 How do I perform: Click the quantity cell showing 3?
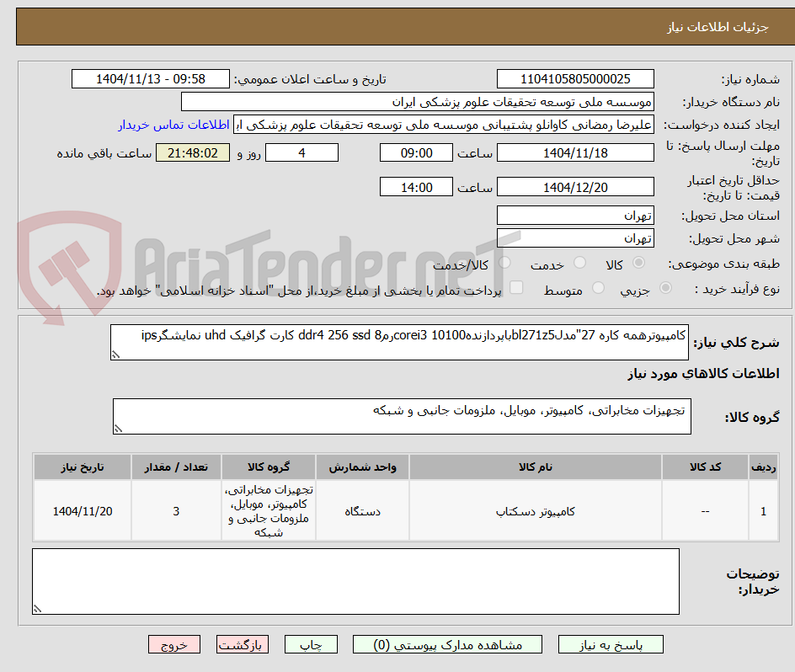point(176,511)
